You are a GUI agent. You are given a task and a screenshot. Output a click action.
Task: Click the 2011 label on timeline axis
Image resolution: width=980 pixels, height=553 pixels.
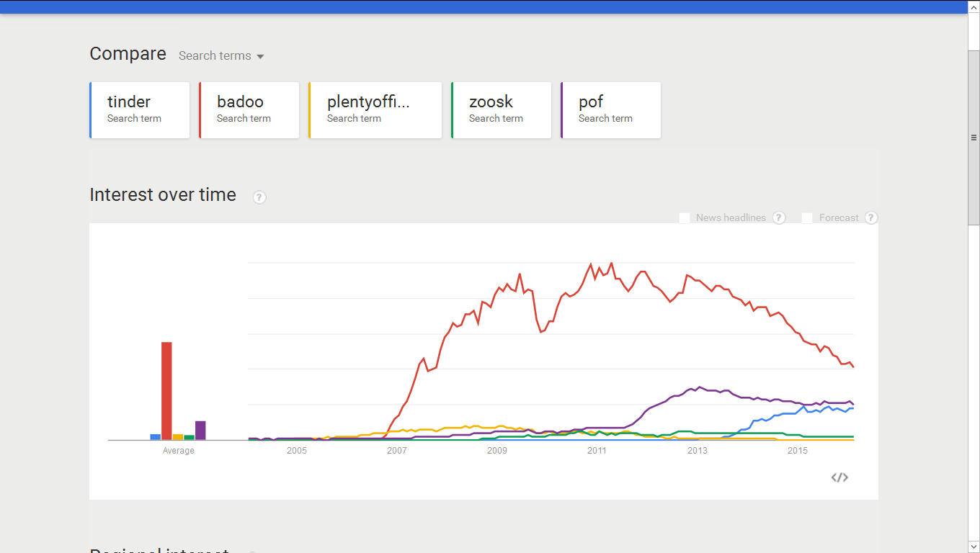coord(597,451)
